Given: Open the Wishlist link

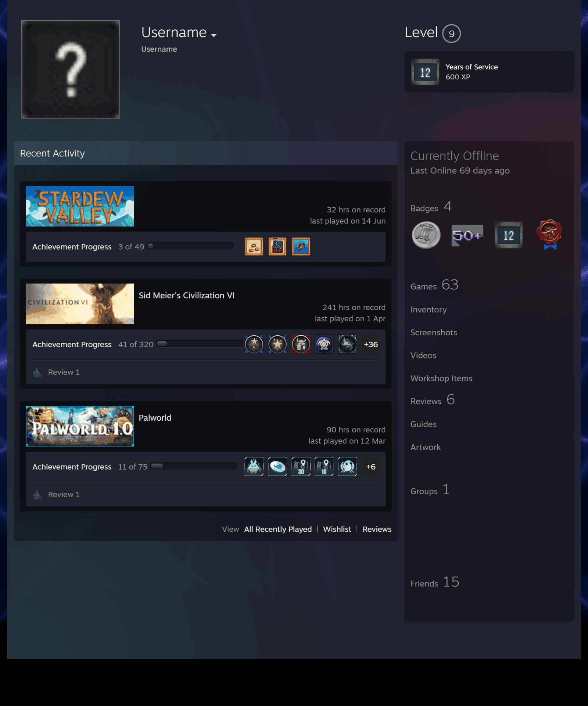Looking at the screenshot, I should pyautogui.click(x=337, y=529).
